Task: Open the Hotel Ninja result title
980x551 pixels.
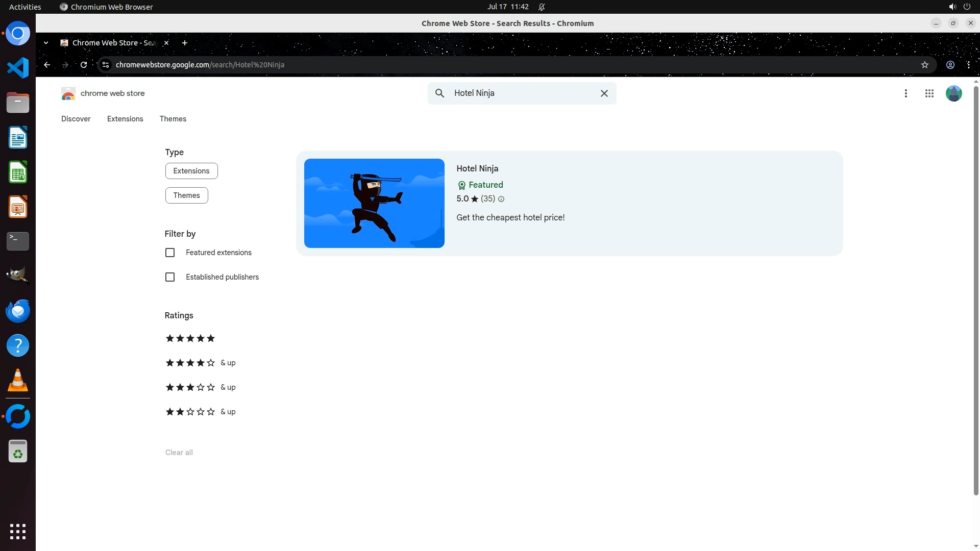Action: 477,168
